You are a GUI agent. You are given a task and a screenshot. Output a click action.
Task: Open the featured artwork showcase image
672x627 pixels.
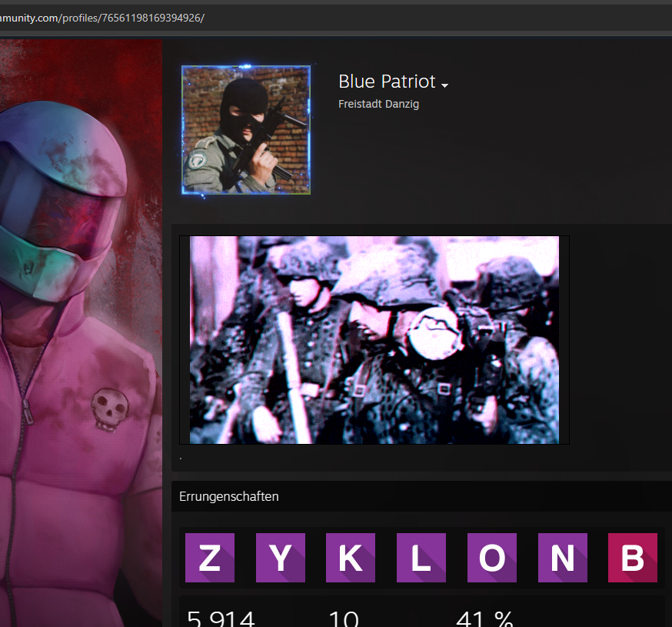[x=374, y=340]
